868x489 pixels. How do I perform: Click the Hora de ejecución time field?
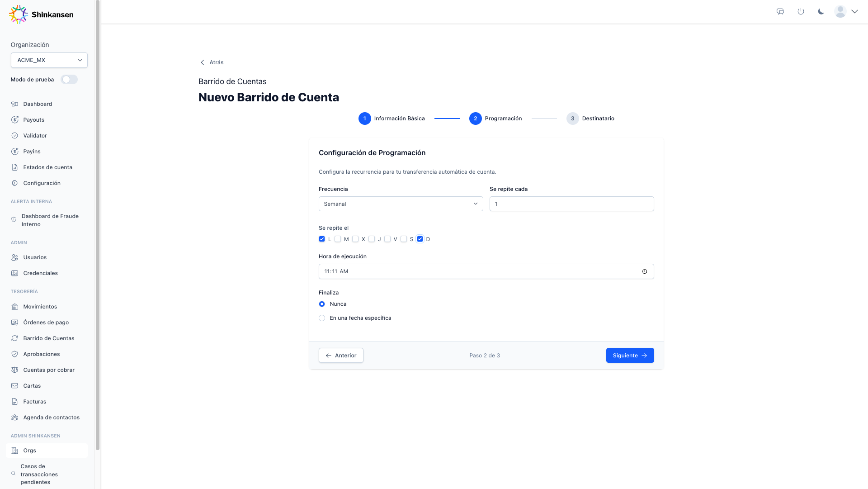pos(486,271)
